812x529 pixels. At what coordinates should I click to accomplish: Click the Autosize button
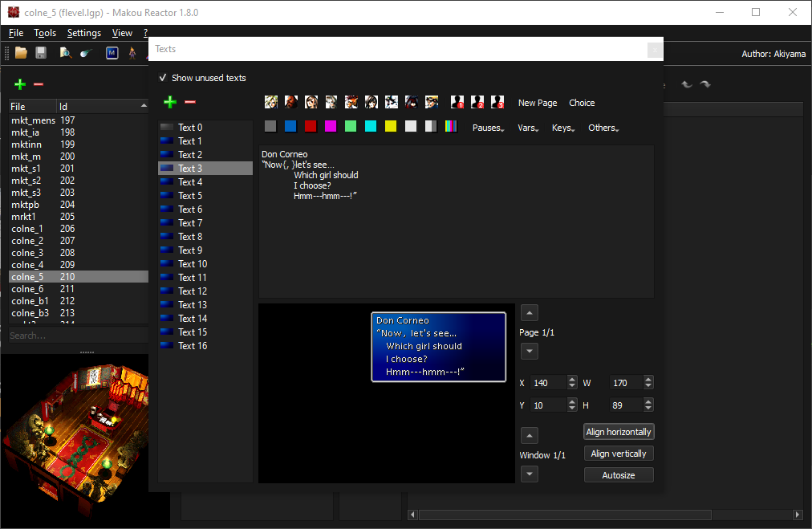(619, 475)
